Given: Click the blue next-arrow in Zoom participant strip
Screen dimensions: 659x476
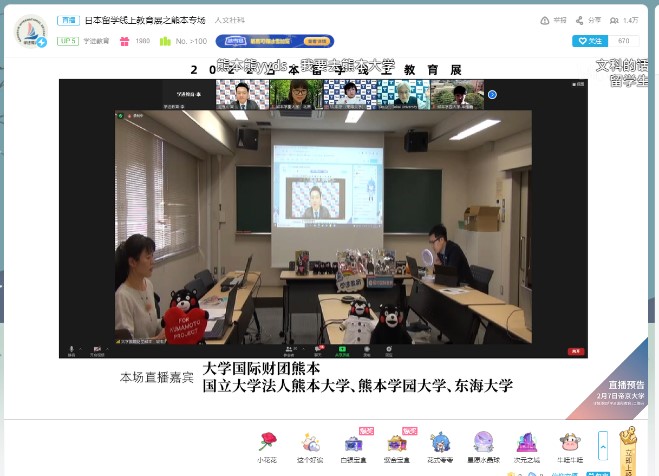Looking at the screenshot, I should click(492, 95).
